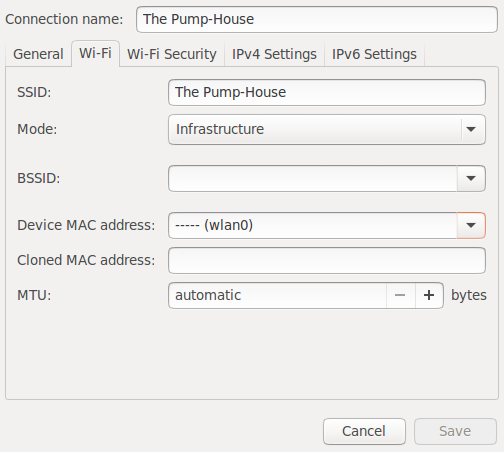The image size is (504, 452).
Task: Switch to the General tab
Action: (x=38, y=54)
